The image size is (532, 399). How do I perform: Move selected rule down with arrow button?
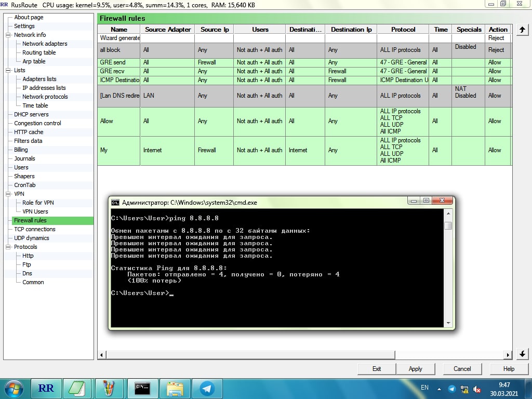522,354
